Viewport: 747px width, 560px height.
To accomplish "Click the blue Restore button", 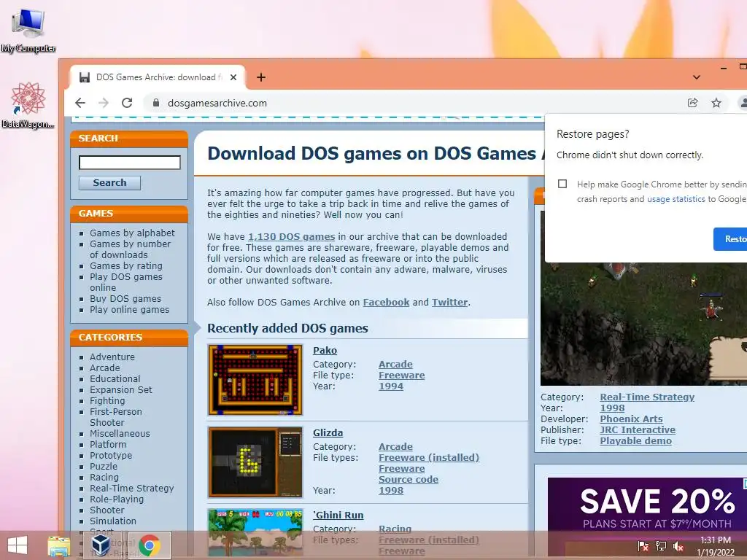I will click(x=730, y=239).
